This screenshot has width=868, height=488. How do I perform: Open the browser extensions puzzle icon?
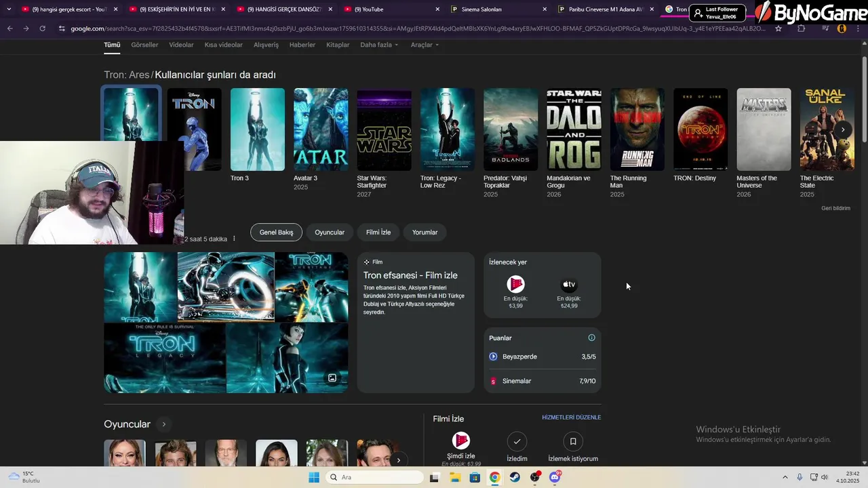801,28
